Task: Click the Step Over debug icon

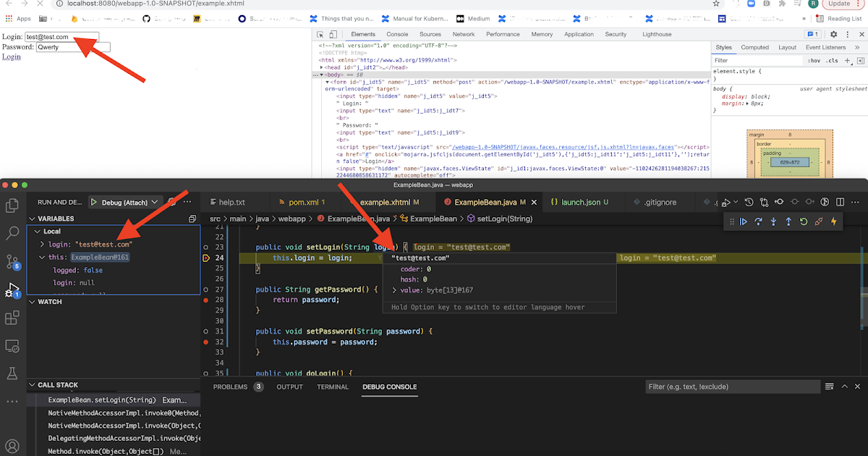Action: 758,222
